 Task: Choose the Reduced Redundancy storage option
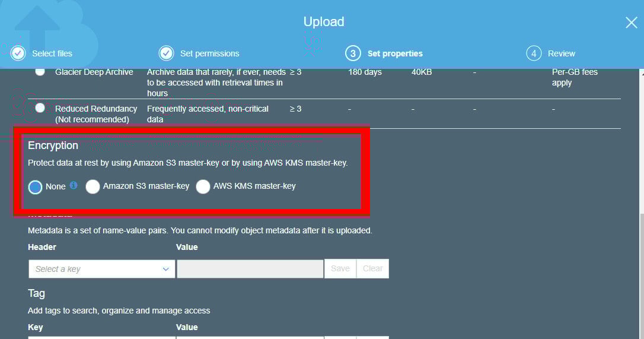(x=40, y=108)
